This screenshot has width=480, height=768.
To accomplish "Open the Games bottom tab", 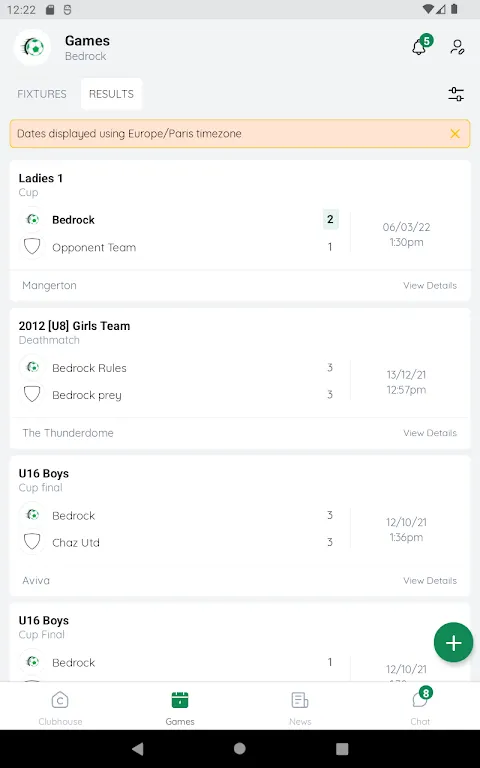I will [x=180, y=707].
